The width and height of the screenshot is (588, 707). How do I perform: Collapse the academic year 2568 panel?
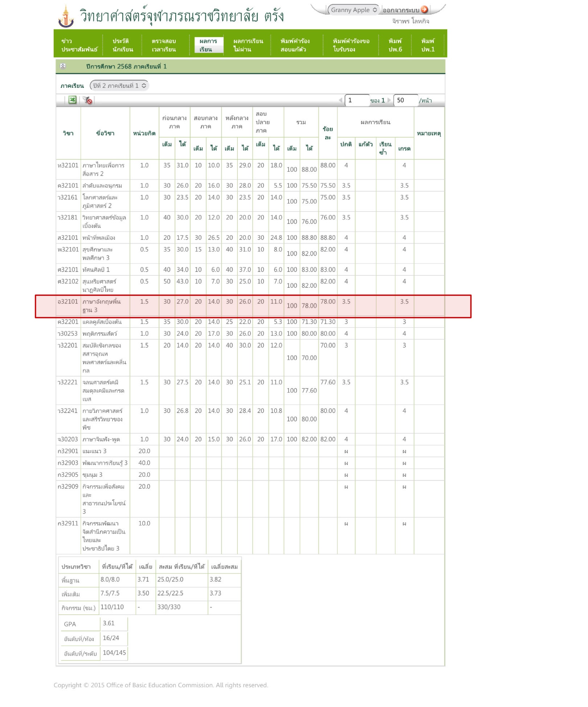63,66
